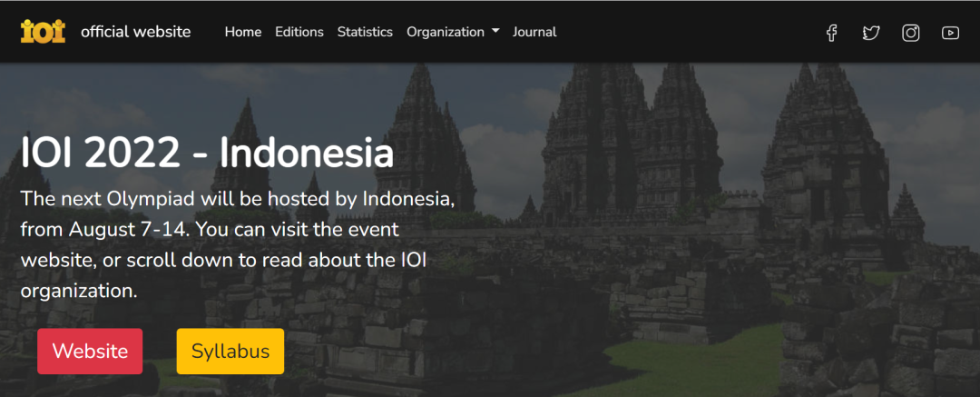Open the IOI Twitter profile icon
The width and height of the screenshot is (980, 397).
(870, 33)
